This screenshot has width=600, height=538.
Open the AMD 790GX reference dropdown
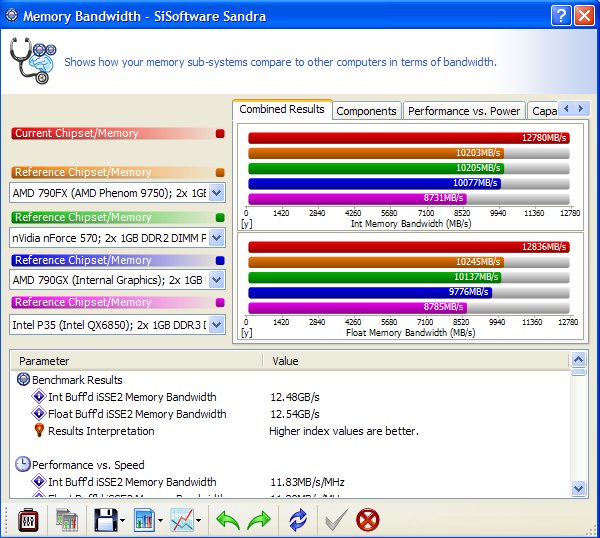(217, 280)
